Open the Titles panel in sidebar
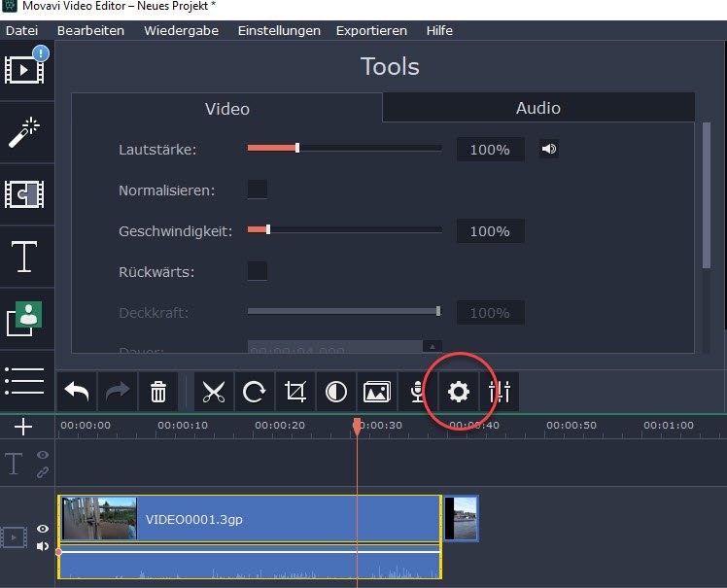The width and height of the screenshot is (727, 588). tap(24, 257)
